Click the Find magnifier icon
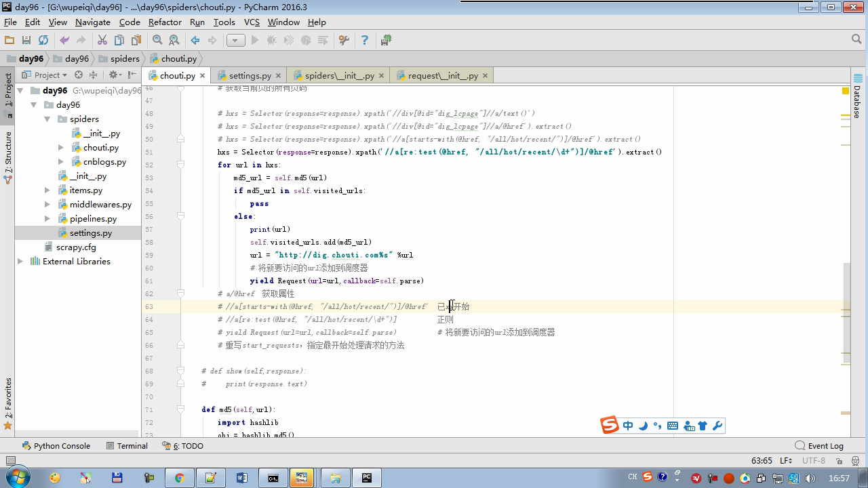 [x=157, y=41]
